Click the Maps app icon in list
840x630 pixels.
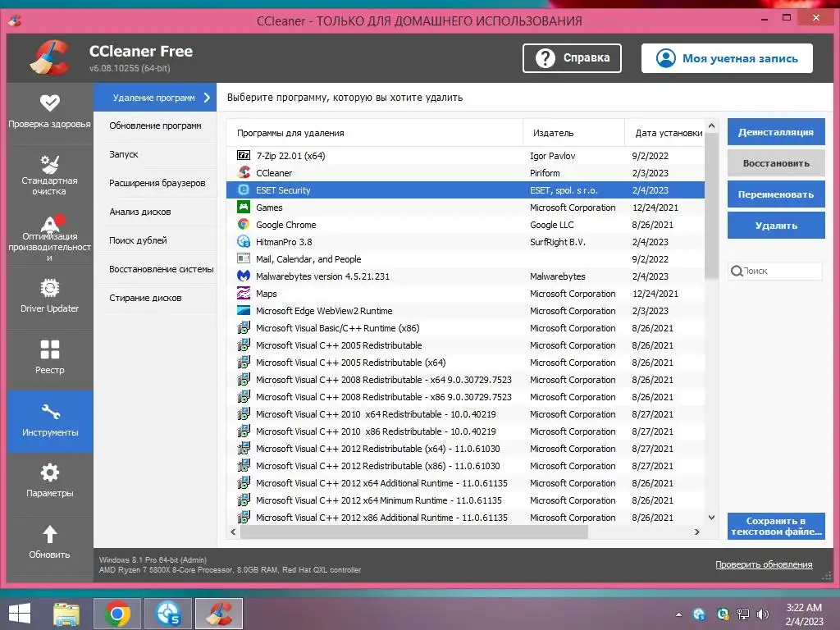pos(244,293)
